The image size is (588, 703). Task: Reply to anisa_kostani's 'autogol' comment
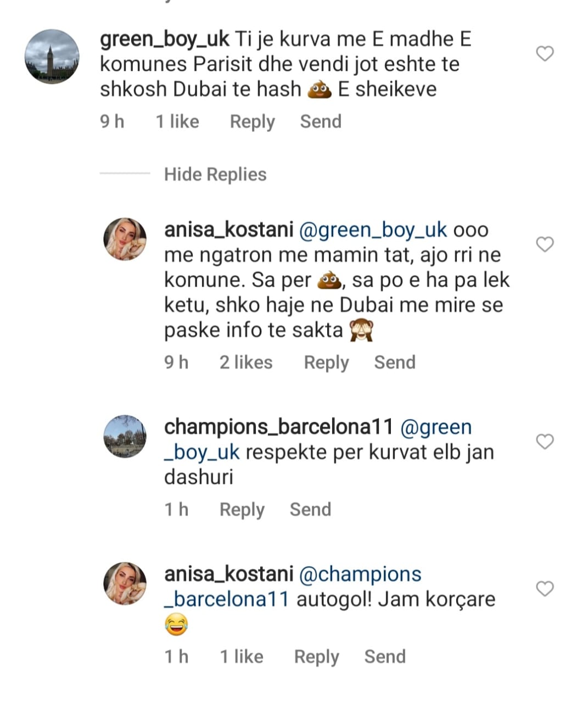click(316, 657)
